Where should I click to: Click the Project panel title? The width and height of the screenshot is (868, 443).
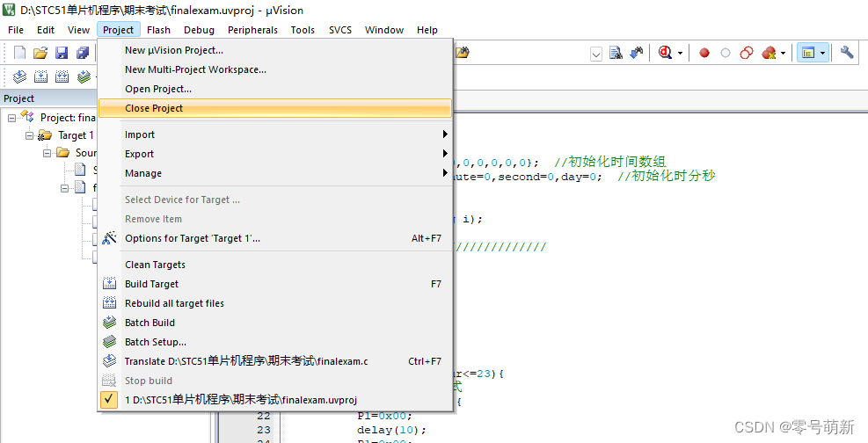(x=18, y=98)
